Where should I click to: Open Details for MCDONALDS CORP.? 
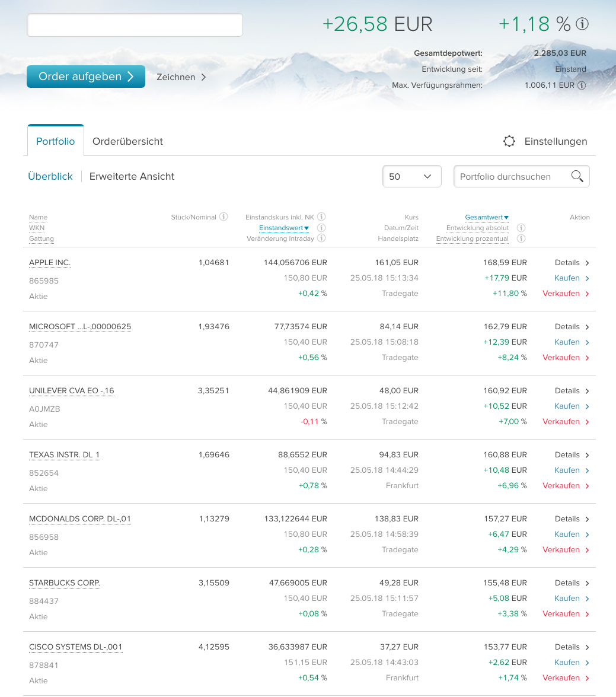click(x=567, y=519)
